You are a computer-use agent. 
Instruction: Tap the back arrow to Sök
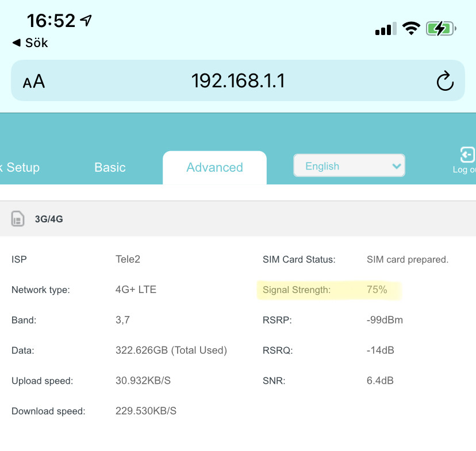click(x=16, y=43)
